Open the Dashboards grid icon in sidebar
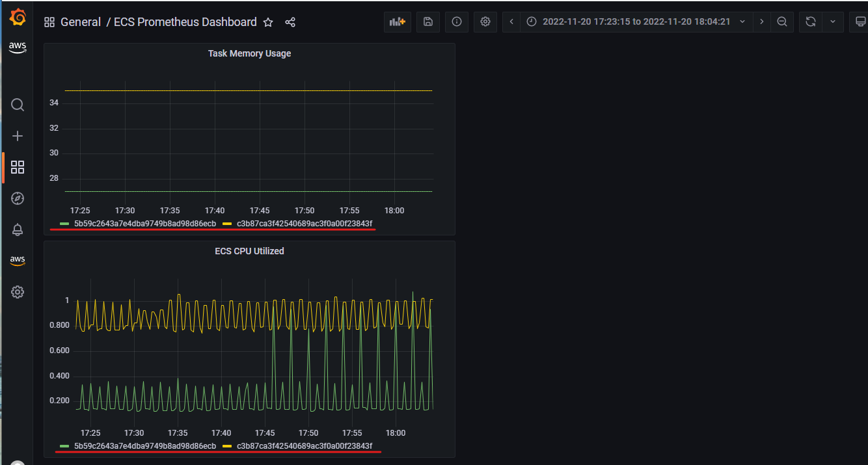The image size is (868, 465). click(x=18, y=167)
